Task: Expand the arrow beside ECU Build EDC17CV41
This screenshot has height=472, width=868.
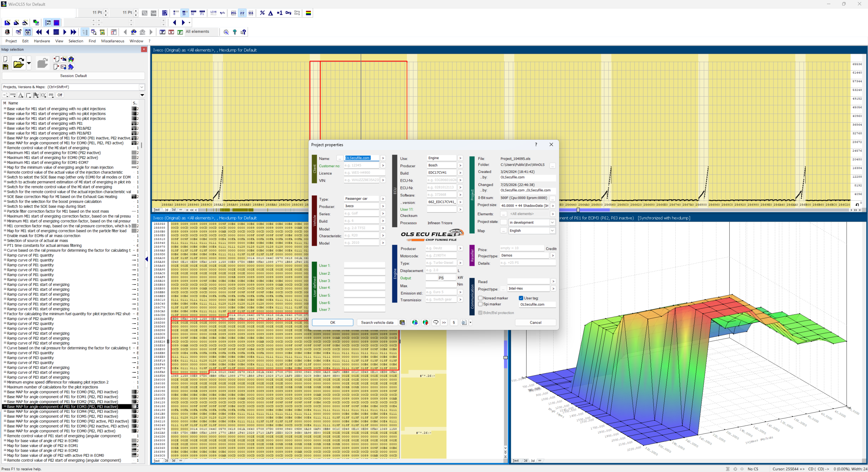Action: click(x=460, y=173)
